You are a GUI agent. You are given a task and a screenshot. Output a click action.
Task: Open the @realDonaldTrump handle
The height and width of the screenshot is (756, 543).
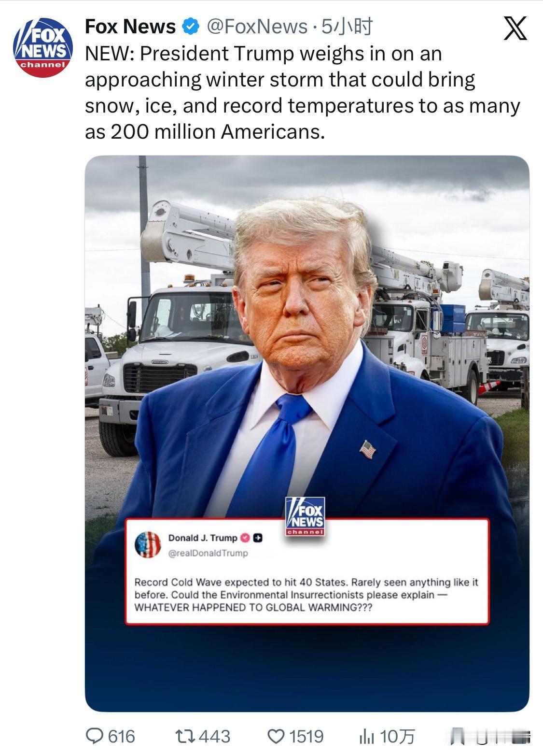tap(208, 553)
